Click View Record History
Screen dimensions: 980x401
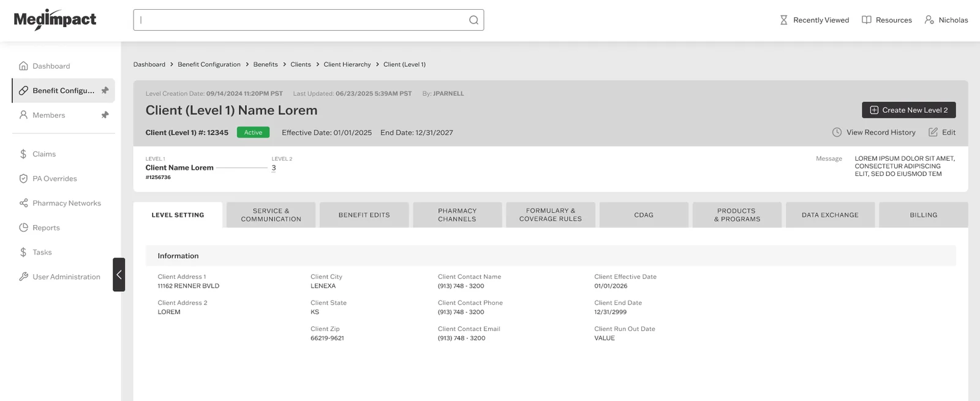[x=874, y=132]
